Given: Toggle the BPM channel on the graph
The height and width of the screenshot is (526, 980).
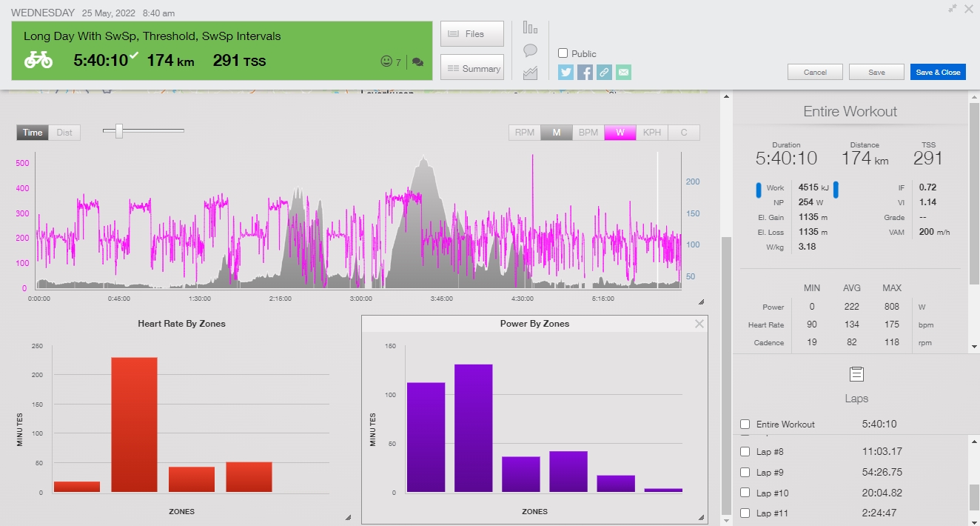Looking at the screenshot, I should click(588, 132).
